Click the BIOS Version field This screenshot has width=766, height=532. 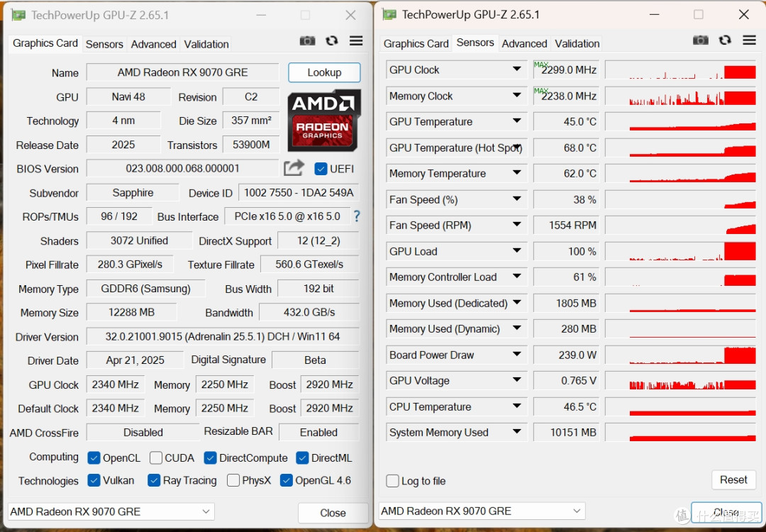coord(183,169)
